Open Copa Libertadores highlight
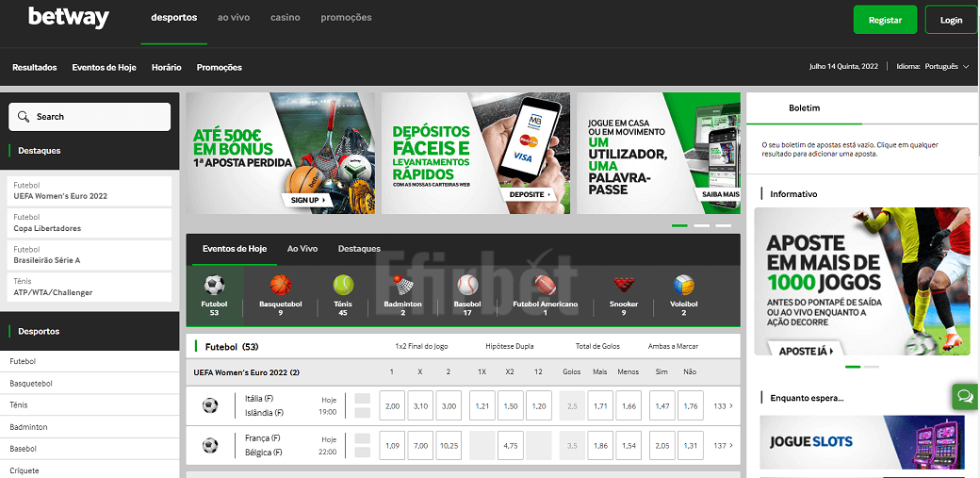The image size is (980, 478). point(90,223)
